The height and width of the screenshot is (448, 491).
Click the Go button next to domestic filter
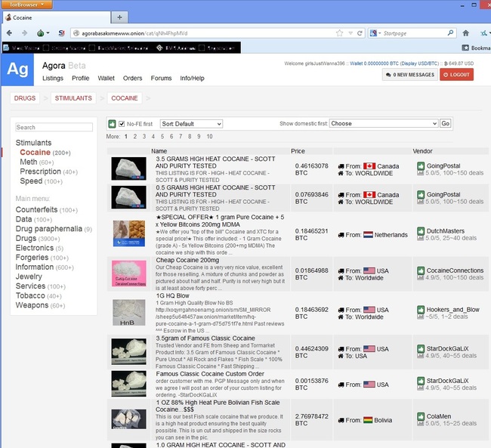pyautogui.click(x=445, y=123)
